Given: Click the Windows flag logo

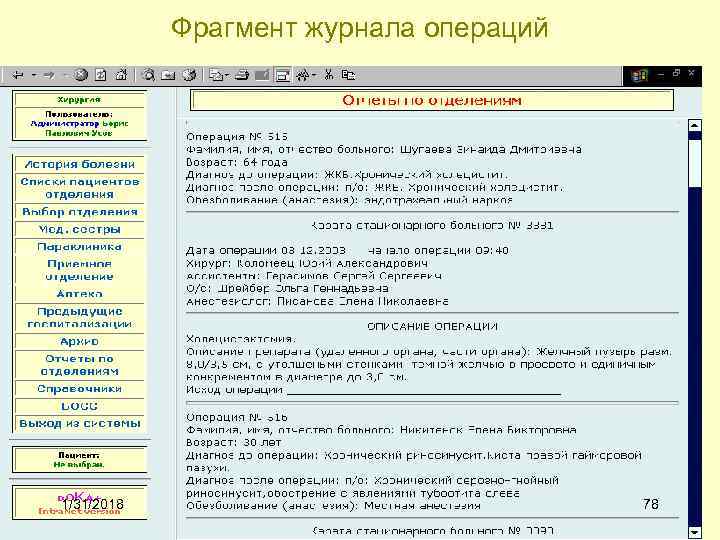Looking at the screenshot, I should point(640,76).
